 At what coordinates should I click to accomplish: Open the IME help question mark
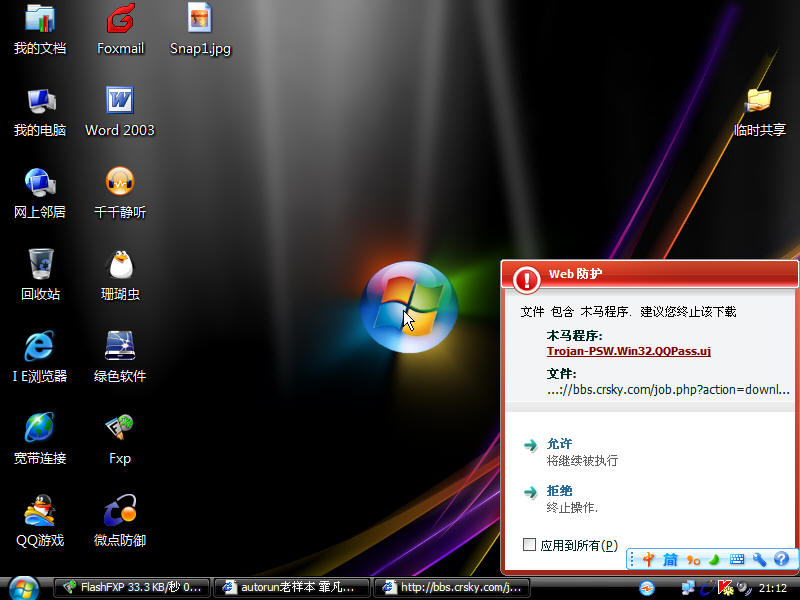781,559
